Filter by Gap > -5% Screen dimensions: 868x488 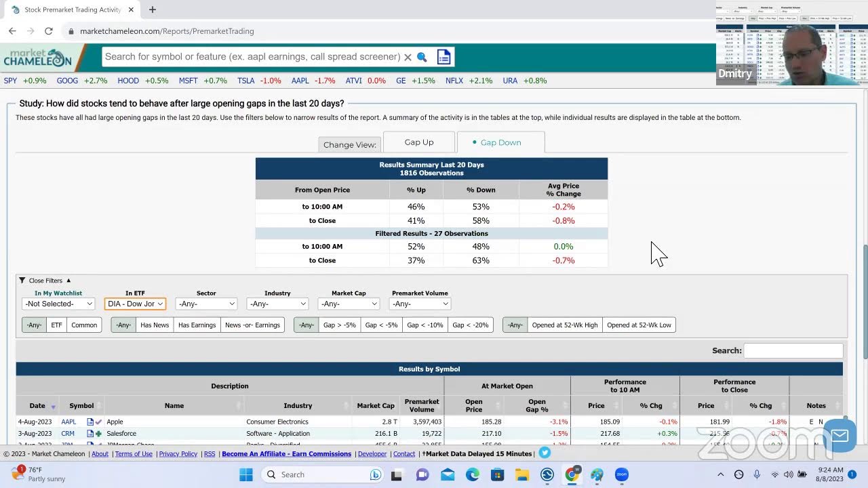pyautogui.click(x=339, y=325)
